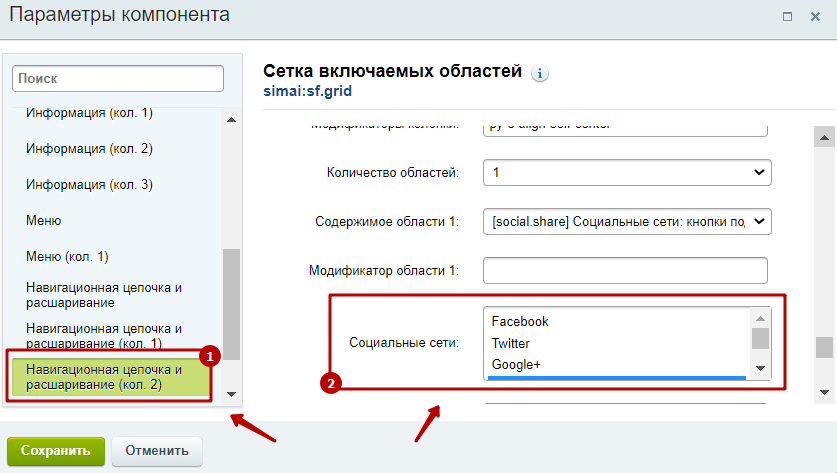Click the info icon beside component title
837x473 pixels.
click(541, 74)
